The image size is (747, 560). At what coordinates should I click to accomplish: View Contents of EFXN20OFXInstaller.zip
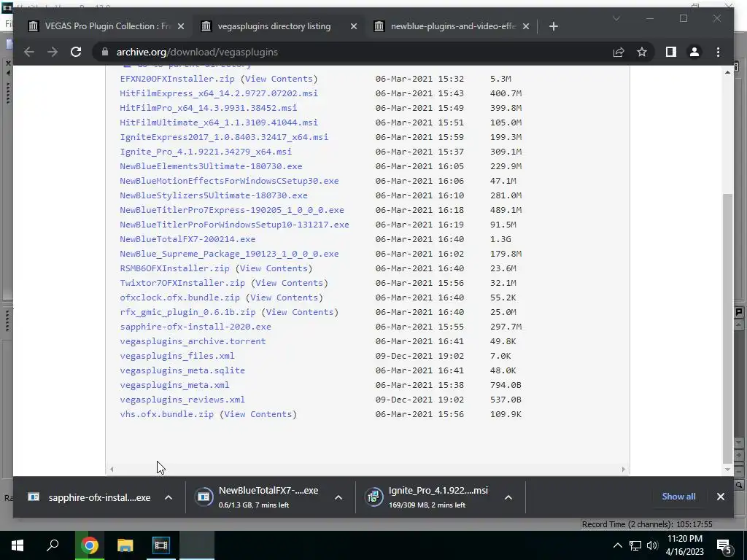[x=279, y=79]
